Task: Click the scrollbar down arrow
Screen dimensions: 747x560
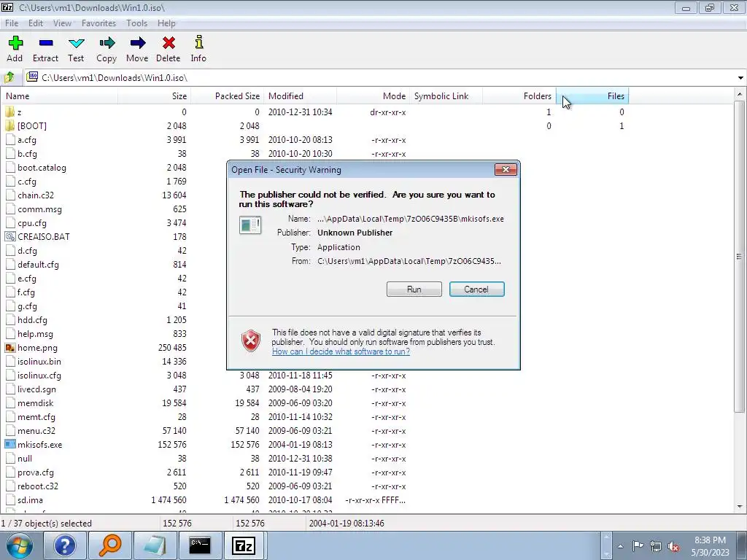Action: (x=740, y=507)
